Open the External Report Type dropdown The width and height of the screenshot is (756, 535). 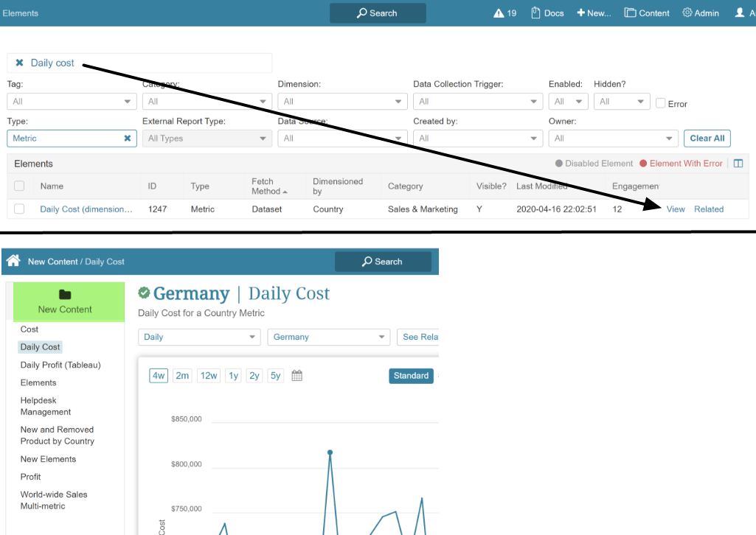[207, 139]
